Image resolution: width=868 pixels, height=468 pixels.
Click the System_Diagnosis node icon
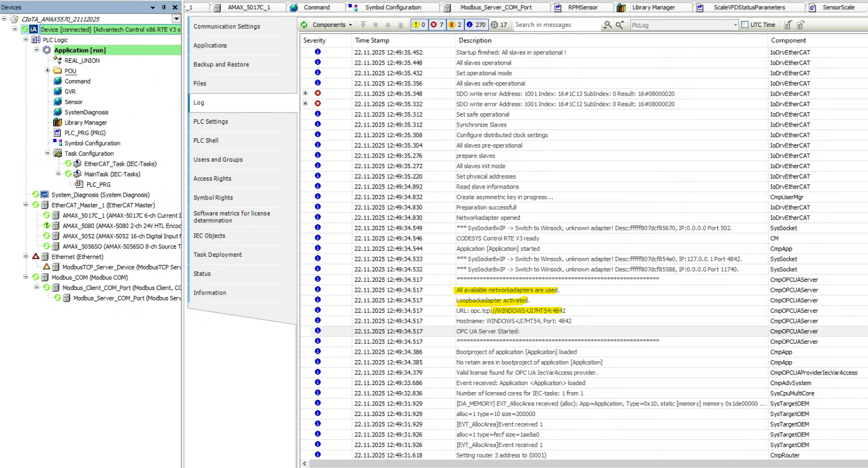pyautogui.click(x=44, y=195)
